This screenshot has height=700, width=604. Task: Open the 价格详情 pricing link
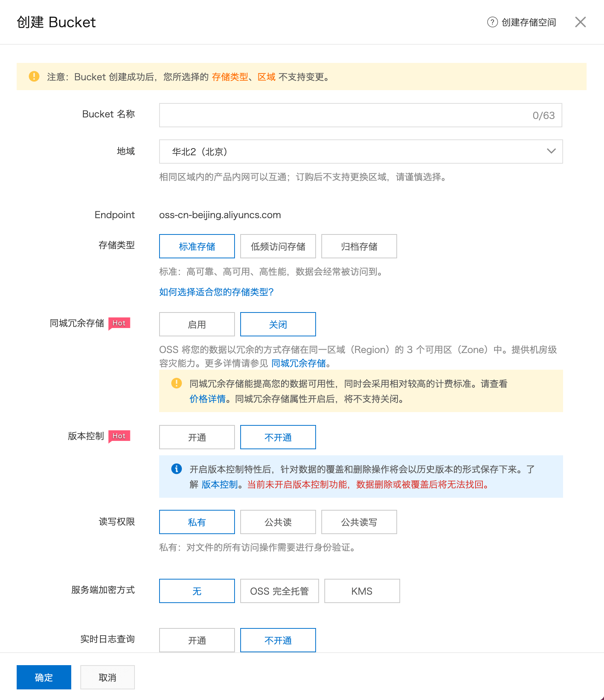tap(207, 399)
